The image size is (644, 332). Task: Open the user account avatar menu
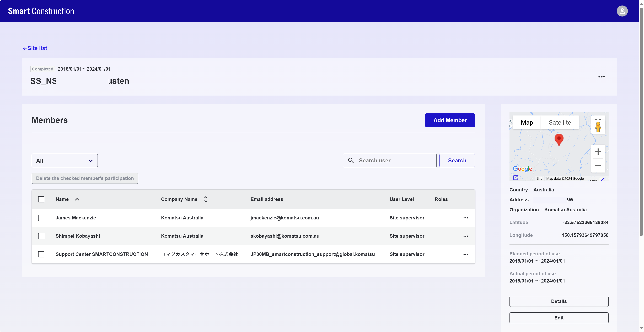[x=622, y=11]
